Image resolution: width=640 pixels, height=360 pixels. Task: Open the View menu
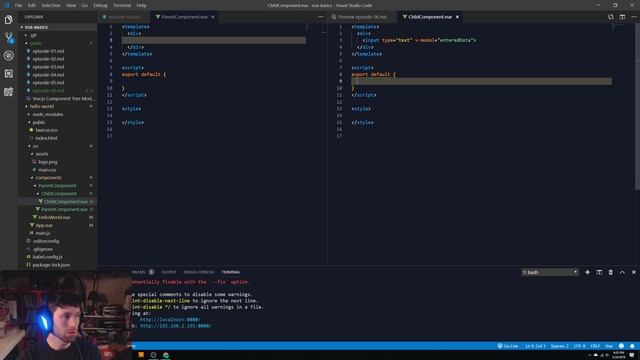pos(71,5)
